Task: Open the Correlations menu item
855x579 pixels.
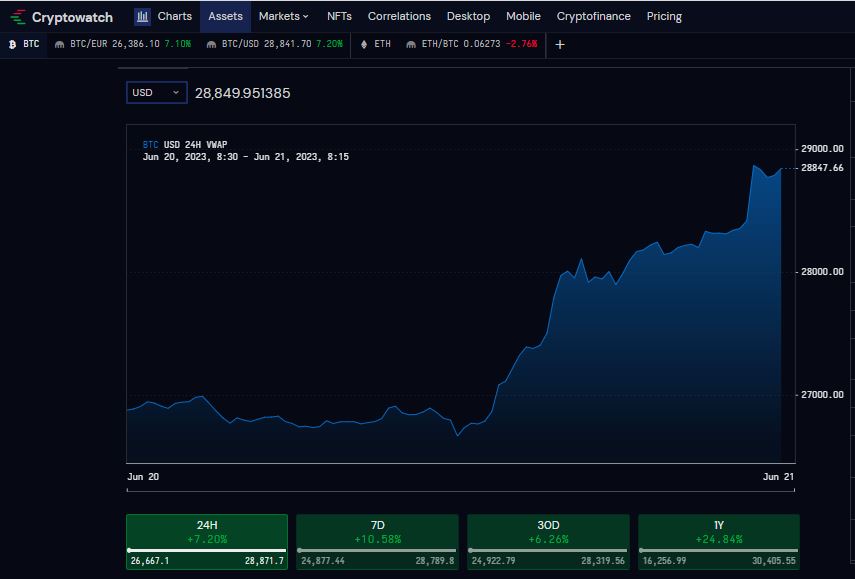Action: [x=399, y=16]
